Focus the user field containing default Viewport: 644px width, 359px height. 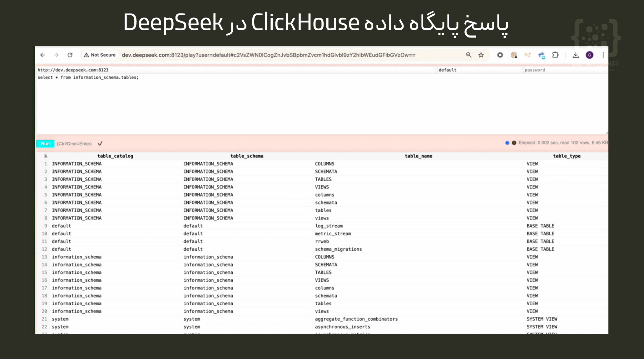[x=480, y=70]
